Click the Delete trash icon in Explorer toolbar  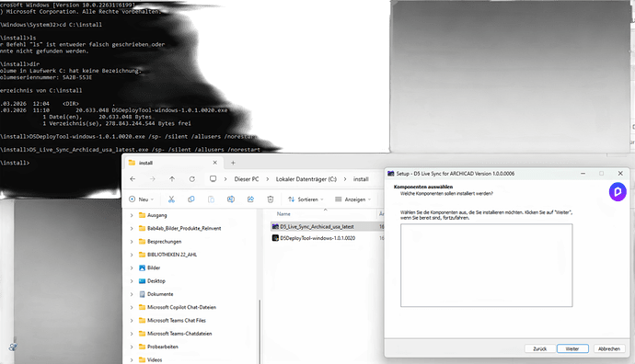pos(271,199)
